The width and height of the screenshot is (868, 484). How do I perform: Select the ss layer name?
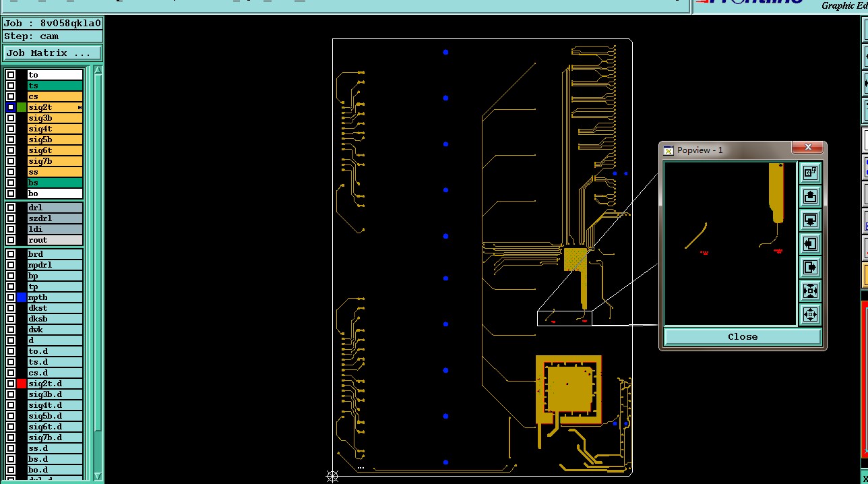pyautogui.click(x=55, y=172)
